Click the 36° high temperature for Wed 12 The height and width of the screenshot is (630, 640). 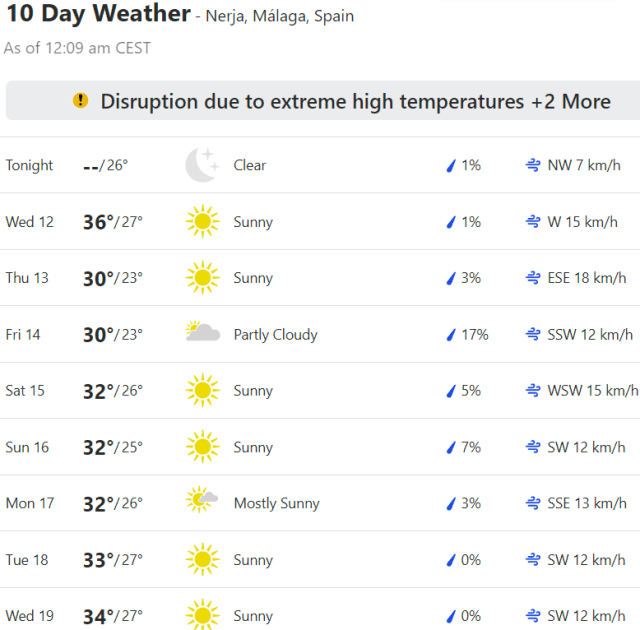(x=98, y=222)
